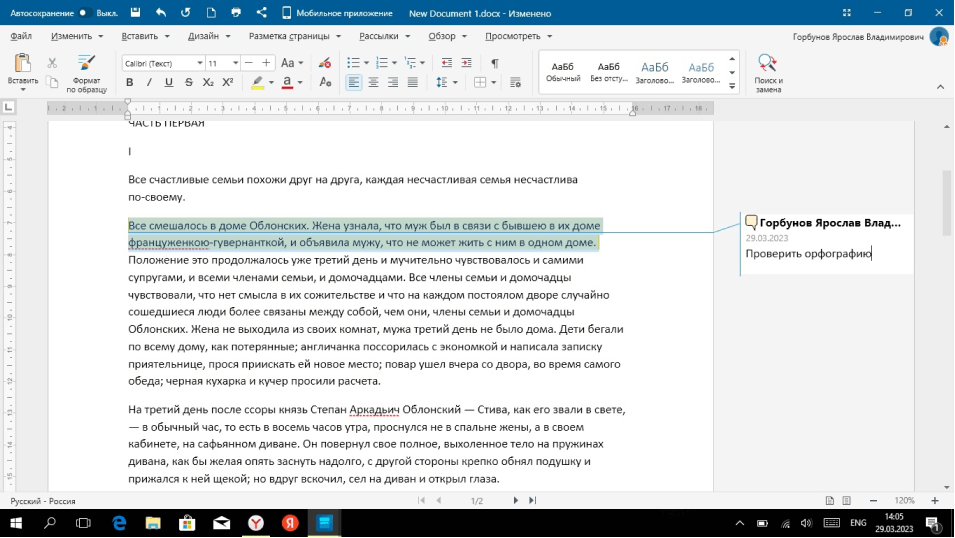
Task: Click the Share icon in the title bar
Action: click(261, 13)
